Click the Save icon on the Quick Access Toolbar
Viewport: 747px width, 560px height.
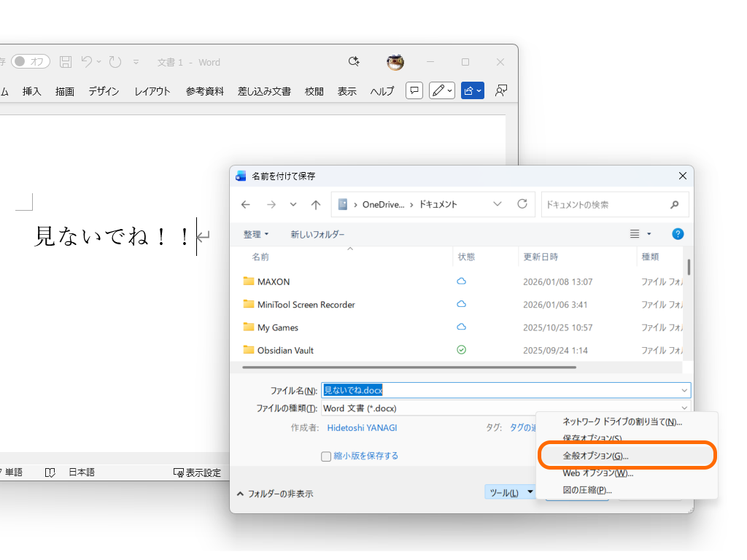(x=65, y=62)
